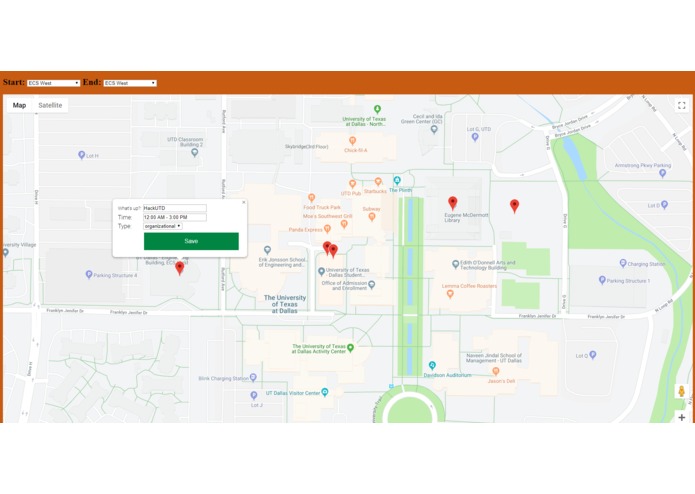Viewport: 695px width, 494px height.
Task: Click the Time input field
Action: 175,217
